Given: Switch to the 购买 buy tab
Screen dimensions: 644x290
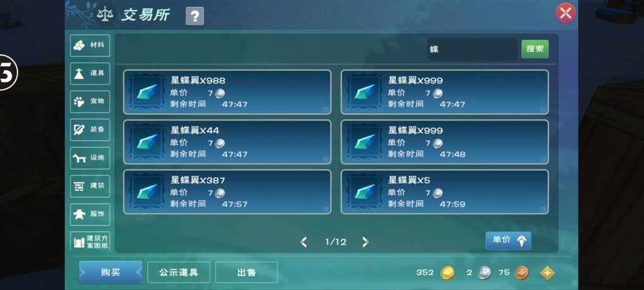Looking at the screenshot, I should pos(110,272).
